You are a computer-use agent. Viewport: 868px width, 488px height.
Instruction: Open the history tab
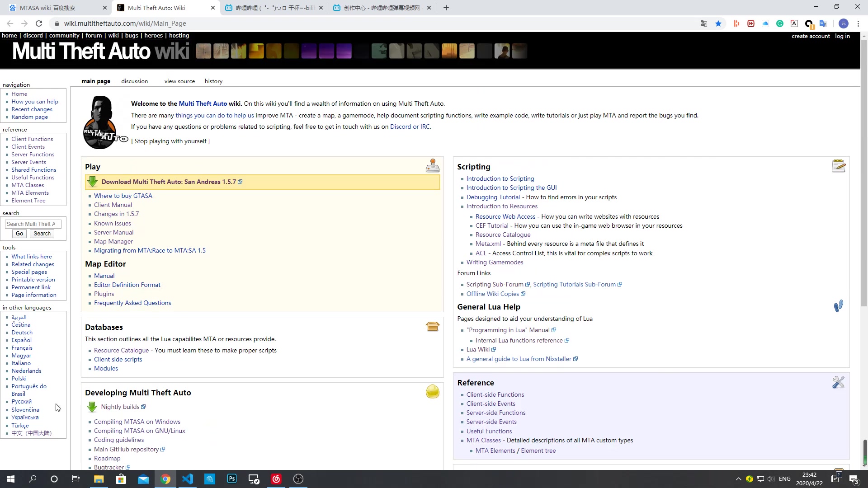click(213, 81)
